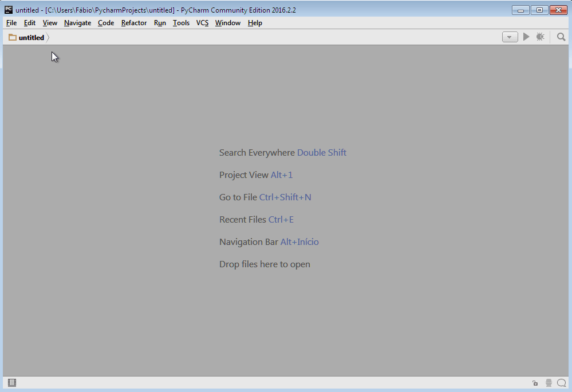572x392 pixels.
Task: Open the Help menu
Action: 255,23
